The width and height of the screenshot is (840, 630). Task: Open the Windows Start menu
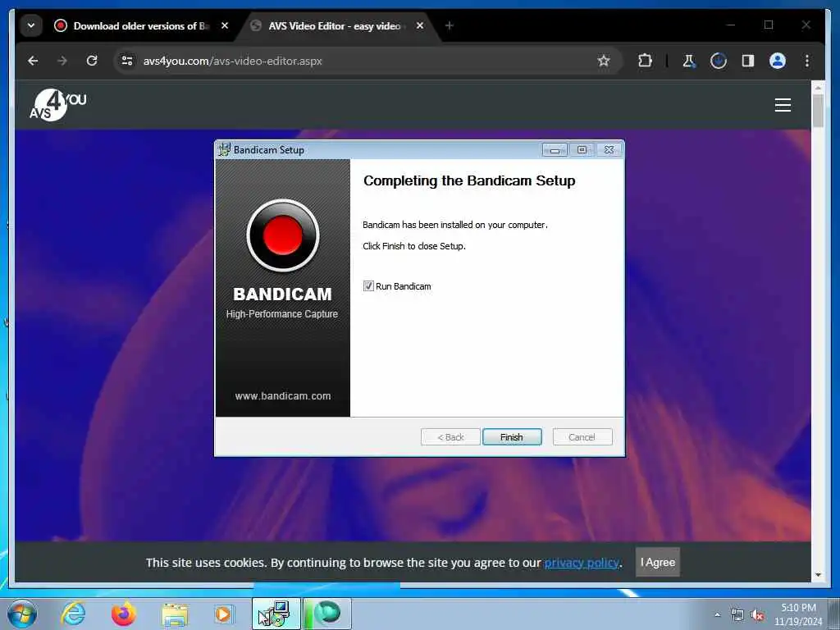(x=22, y=614)
